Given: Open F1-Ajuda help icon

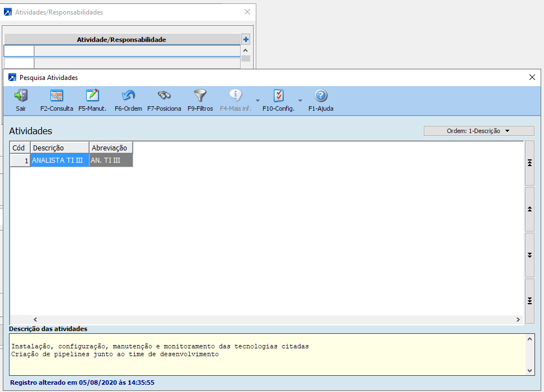Looking at the screenshot, I should tap(321, 96).
